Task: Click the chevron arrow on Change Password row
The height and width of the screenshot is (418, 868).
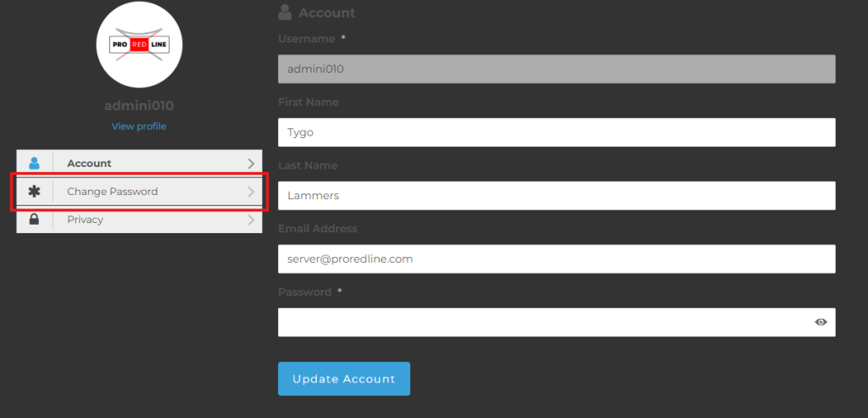Action: pos(251,192)
